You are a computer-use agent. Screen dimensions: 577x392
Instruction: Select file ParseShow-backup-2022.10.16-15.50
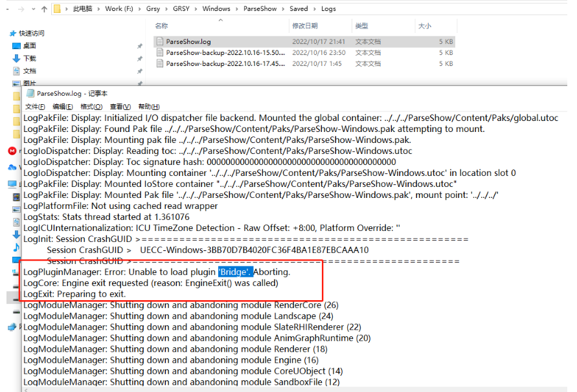coord(225,52)
